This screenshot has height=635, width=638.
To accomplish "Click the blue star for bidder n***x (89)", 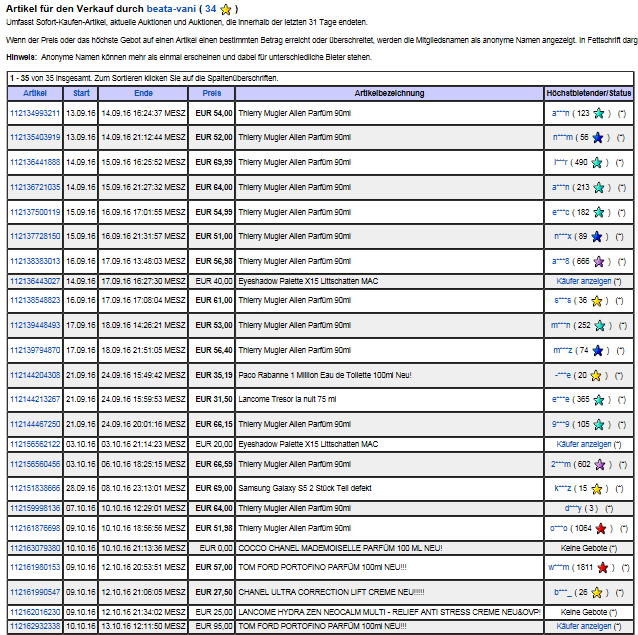I will click(597, 236).
